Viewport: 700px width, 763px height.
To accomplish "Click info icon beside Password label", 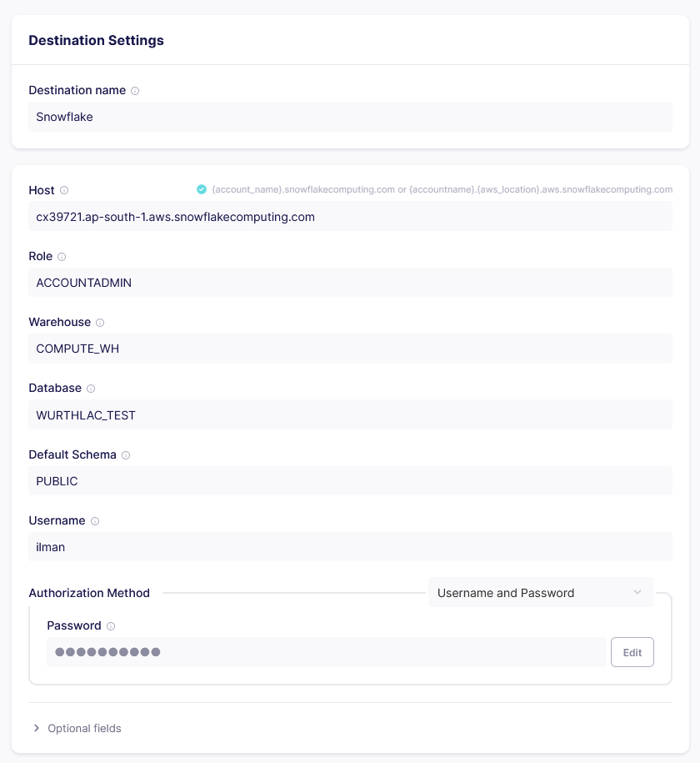I will 111,626.
